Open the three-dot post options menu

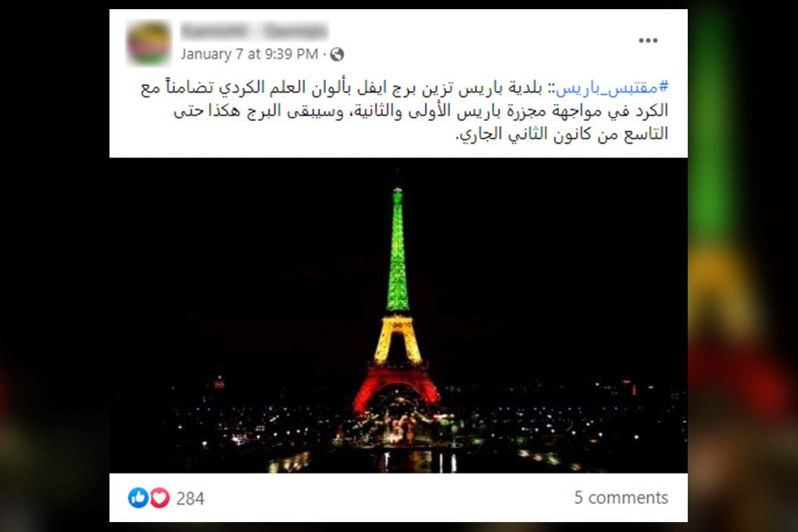(648, 41)
